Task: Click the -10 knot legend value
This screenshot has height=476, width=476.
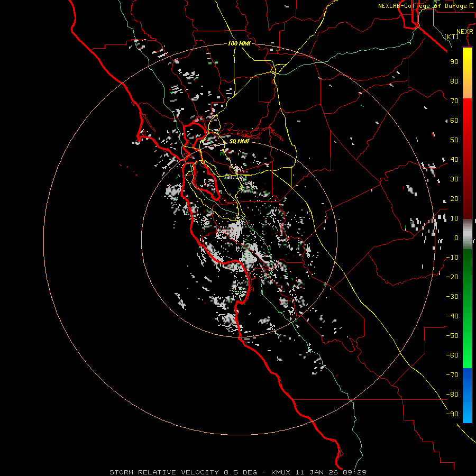Action: [452, 258]
